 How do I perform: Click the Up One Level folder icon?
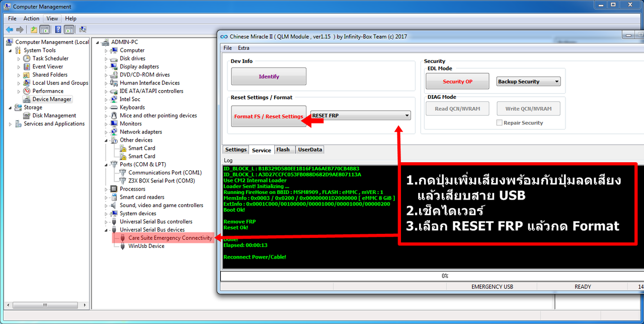[34, 30]
